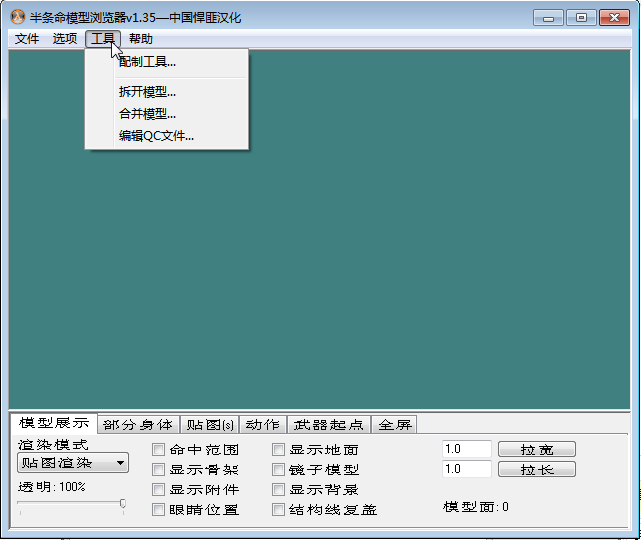The height and width of the screenshot is (540, 641).
Task: Open the 帮助 menu
Action: pyautogui.click(x=141, y=39)
